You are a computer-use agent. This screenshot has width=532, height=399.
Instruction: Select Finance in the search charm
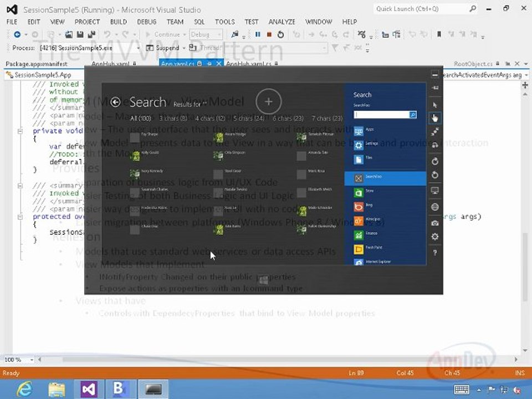(385, 235)
